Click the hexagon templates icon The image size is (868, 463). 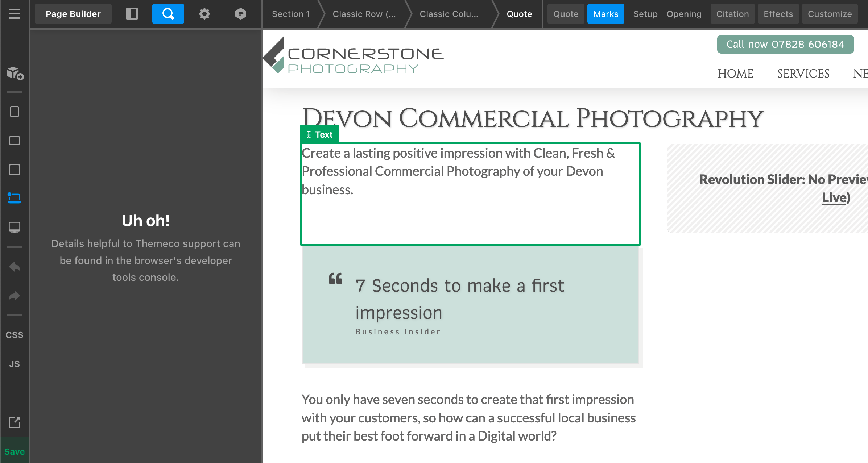point(240,14)
